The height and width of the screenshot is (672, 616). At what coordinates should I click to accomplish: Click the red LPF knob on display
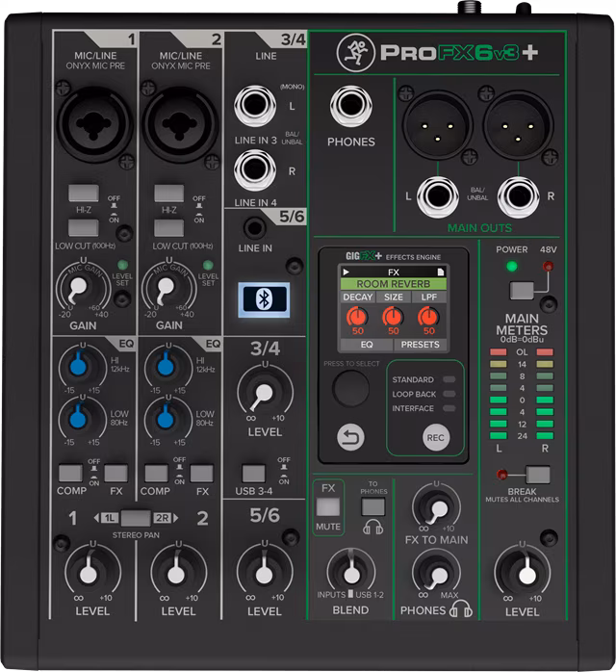pyautogui.click(x=425, y=317)
